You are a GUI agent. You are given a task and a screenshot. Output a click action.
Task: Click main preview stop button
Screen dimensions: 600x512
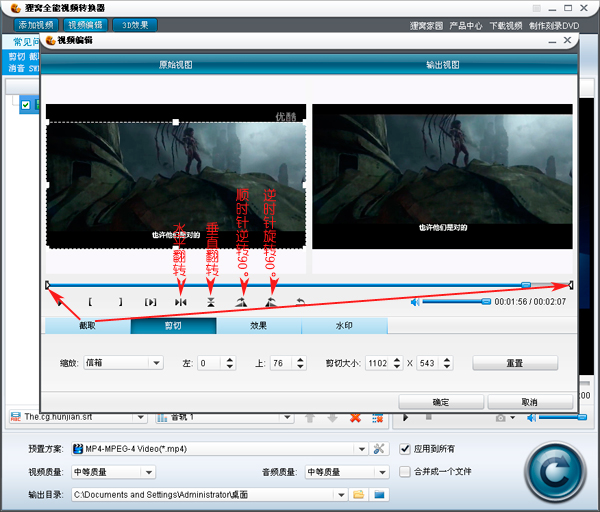(429, 417)
